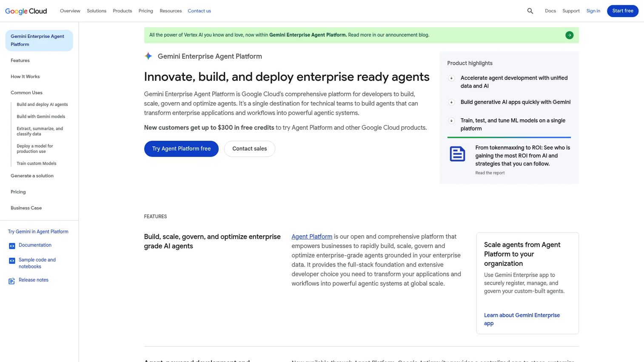The image size is (644, 362).
Task: Click the Contact sales button
Action: (x=250, y=149)
